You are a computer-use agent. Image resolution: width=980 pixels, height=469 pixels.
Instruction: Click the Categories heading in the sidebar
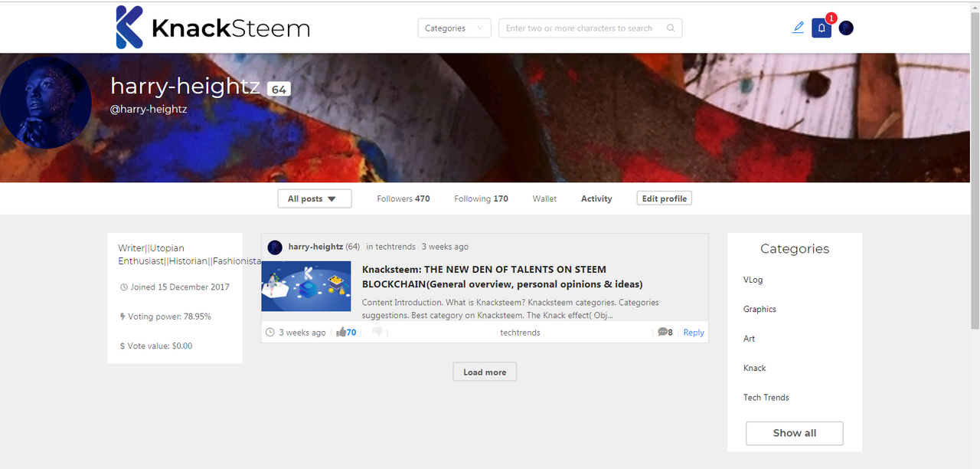[x=795, y=248]
